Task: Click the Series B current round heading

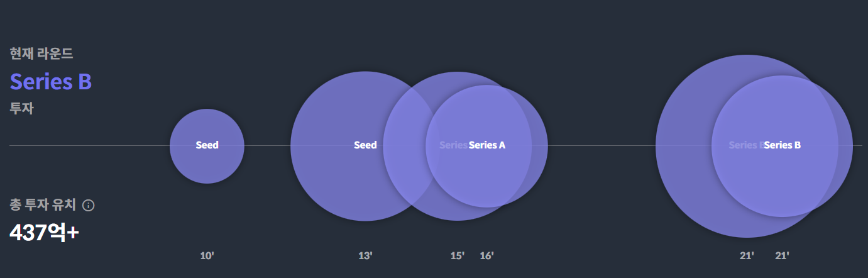Action: point(51,82)
